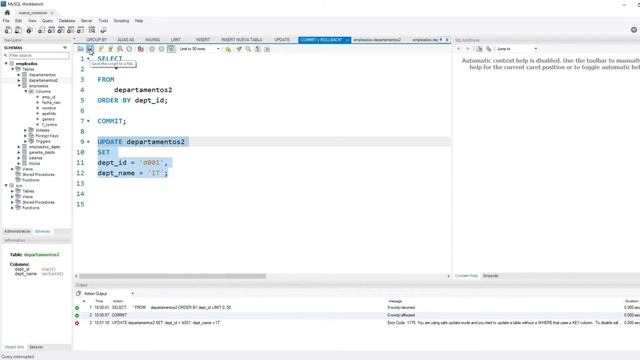Select the salarios table in schema tree
Screen dimensions: 640x360
[x=36, y=158]
